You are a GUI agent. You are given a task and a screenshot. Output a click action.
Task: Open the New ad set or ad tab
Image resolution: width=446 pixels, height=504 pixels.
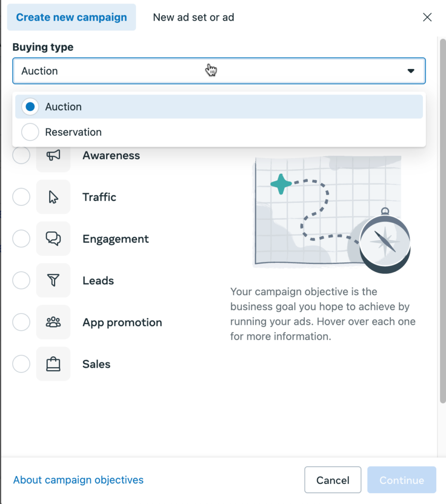pyautogui.click(x=193, y=17)
